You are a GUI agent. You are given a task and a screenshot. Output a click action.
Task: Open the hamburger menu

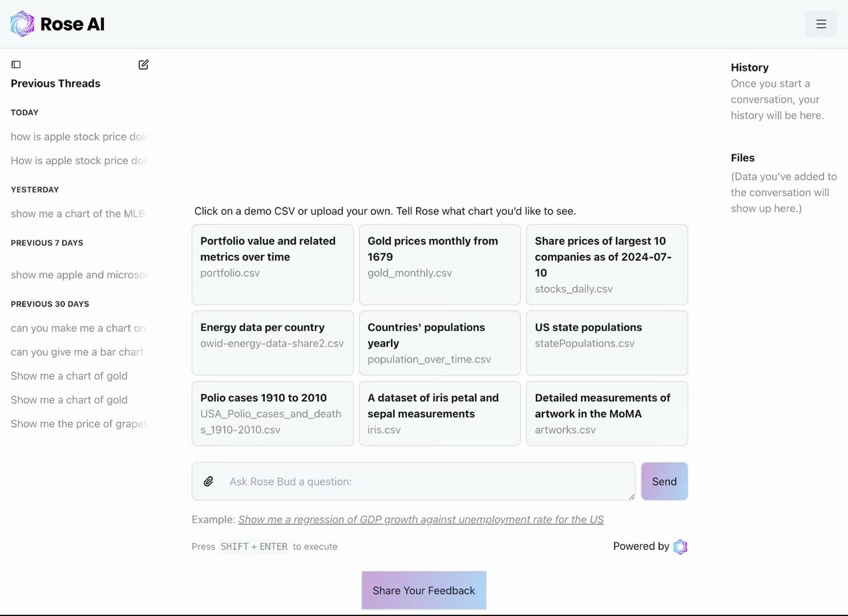(x=821, y=25)
